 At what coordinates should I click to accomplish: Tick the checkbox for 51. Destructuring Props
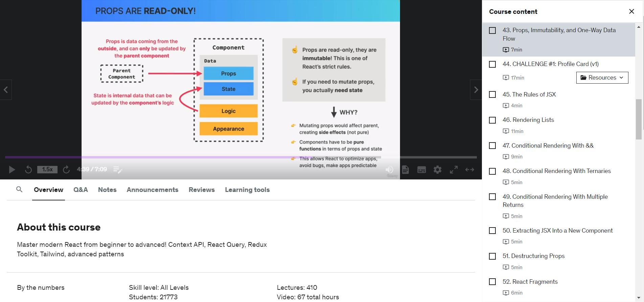click(492, 256)
